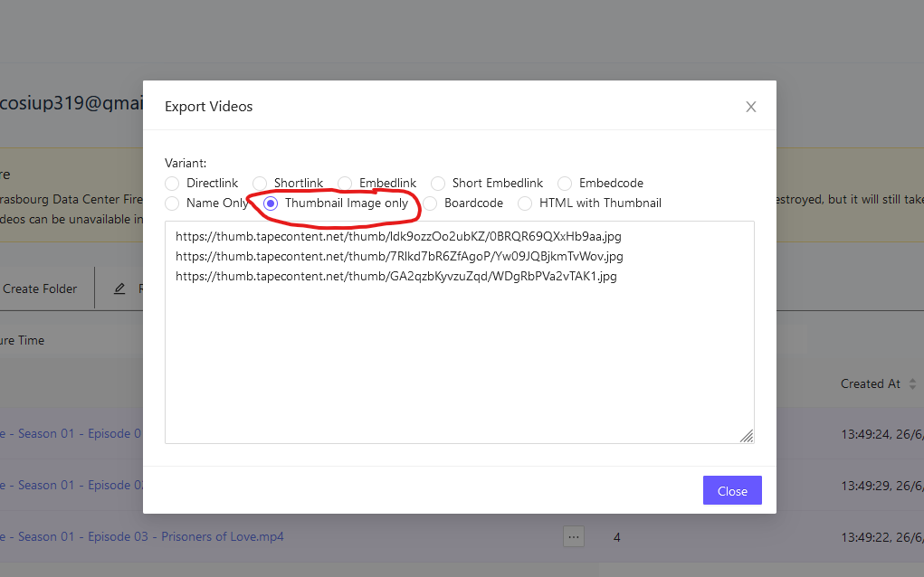Click the pencil rename icon in toolbar
Screen dimensions: 924x577
(x=119, y=289)
